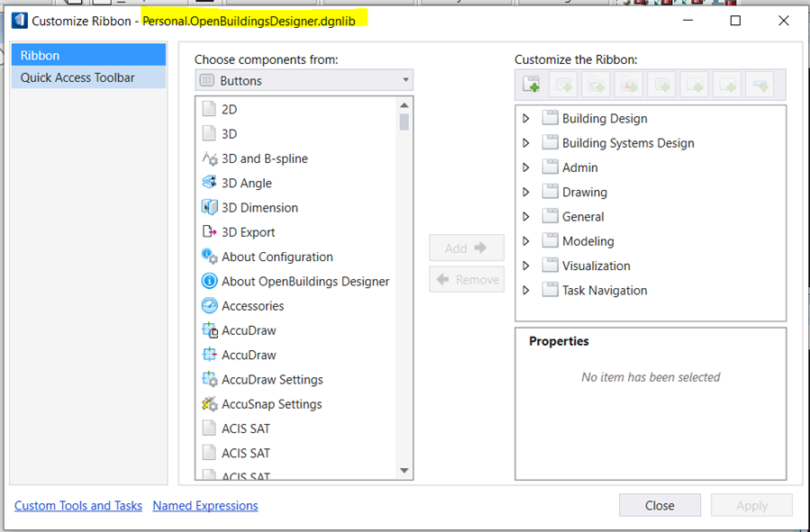Viewport: 810px width, 532px height.
Task: Click the components list scroll up arrow
Action: point(404,105)
